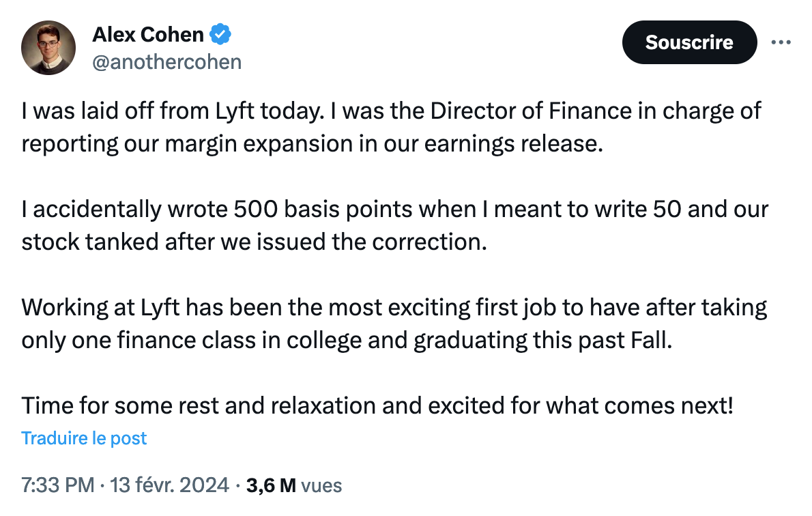The image size is (812, 516).
Task: Click the phrase stock tanked after
Action: [x=119, y=242]
